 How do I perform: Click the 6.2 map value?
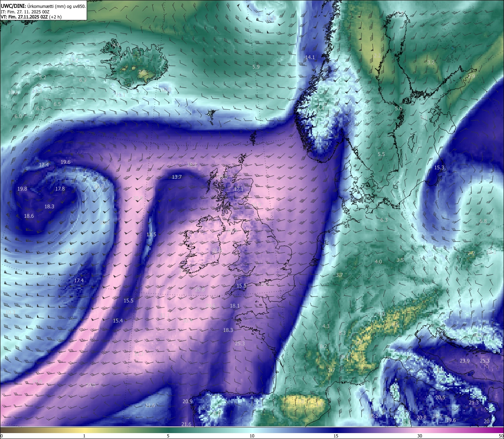pyautogui.click(x=40, y=109)
